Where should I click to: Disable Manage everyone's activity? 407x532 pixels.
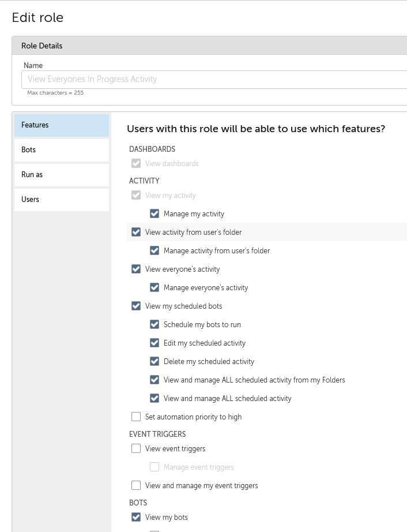click(154, 288)
